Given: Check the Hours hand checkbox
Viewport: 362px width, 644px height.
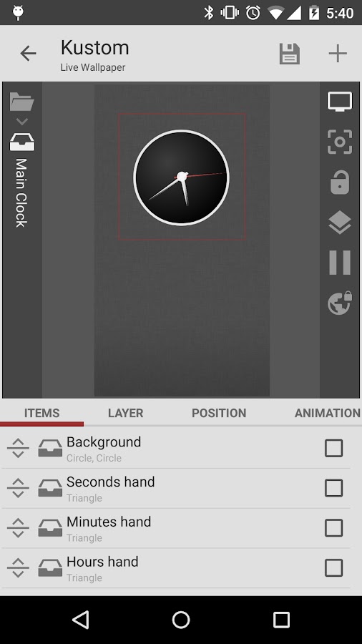Looking at the screenshot, I should tap(333, 567).
